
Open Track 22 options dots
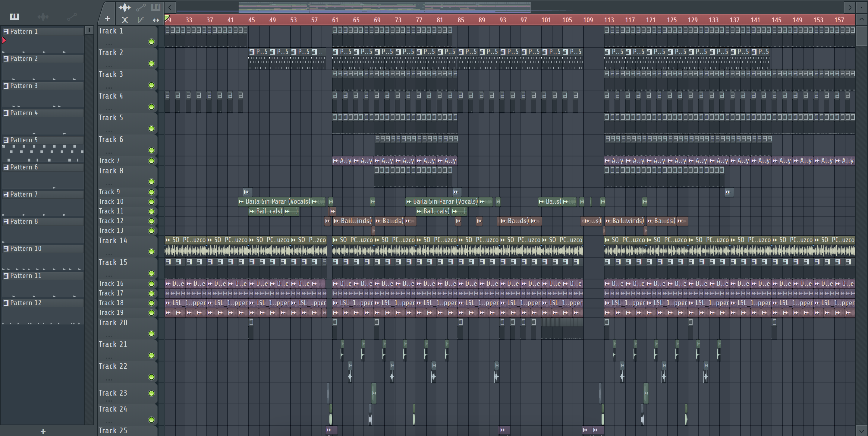(108, 379)
